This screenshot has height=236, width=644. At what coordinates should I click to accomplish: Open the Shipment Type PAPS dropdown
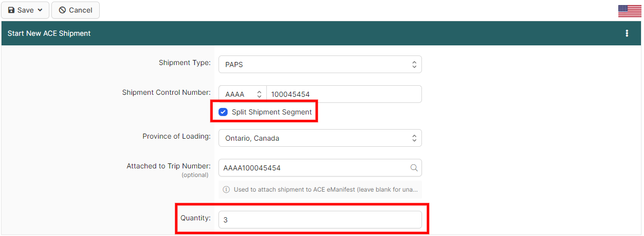[312, 65]
